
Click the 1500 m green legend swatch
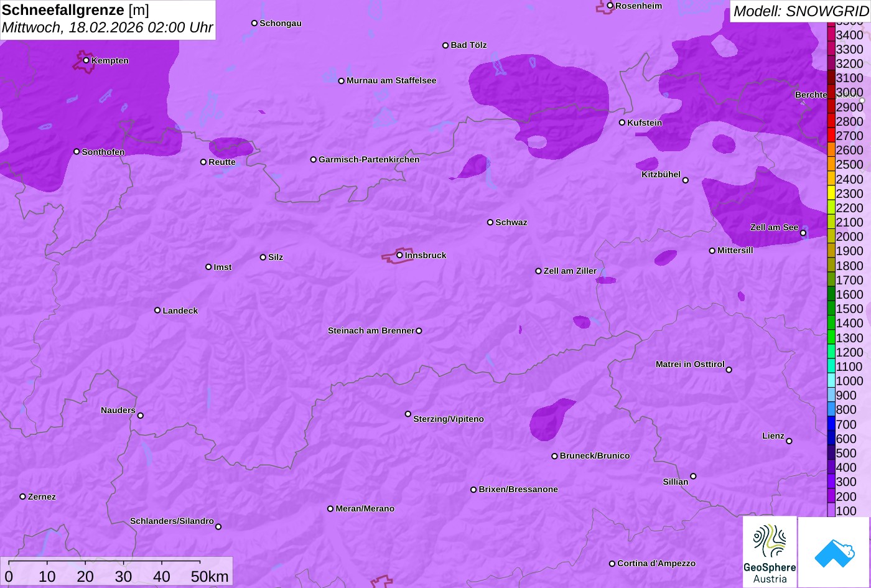(831, 309)
